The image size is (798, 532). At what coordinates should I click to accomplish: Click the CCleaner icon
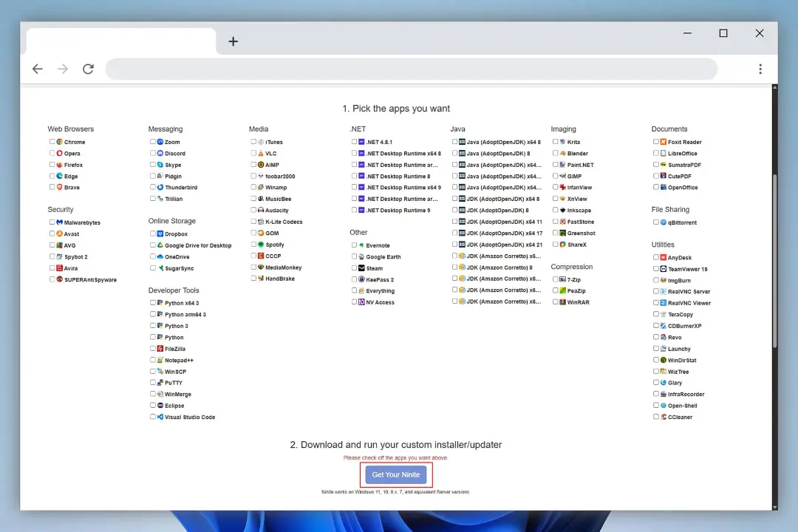click(664, 417)
